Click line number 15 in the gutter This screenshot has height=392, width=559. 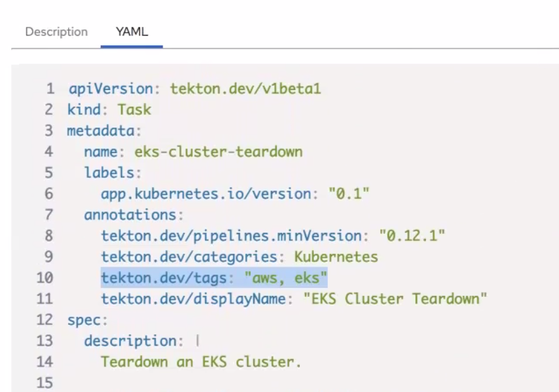45,383
